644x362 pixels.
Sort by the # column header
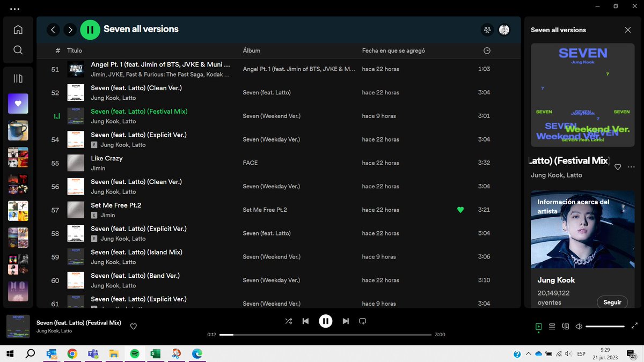57,50
